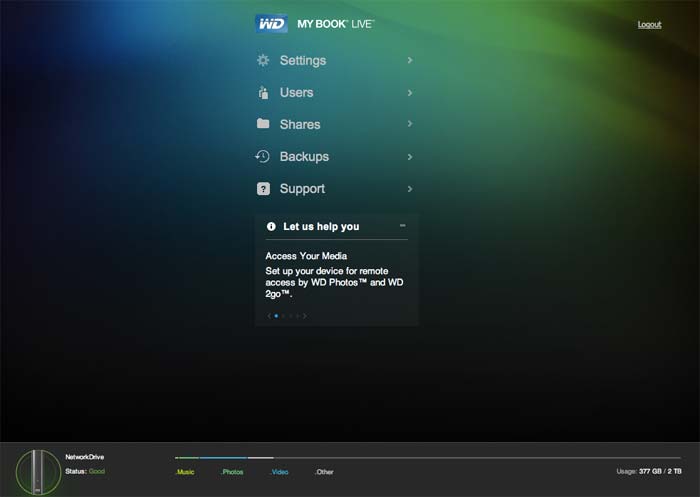The height and width of the screenshot is (497, 700).
Task: Click the Access Your Media heading
Action: pyautogui.click(x=306, y=256)
